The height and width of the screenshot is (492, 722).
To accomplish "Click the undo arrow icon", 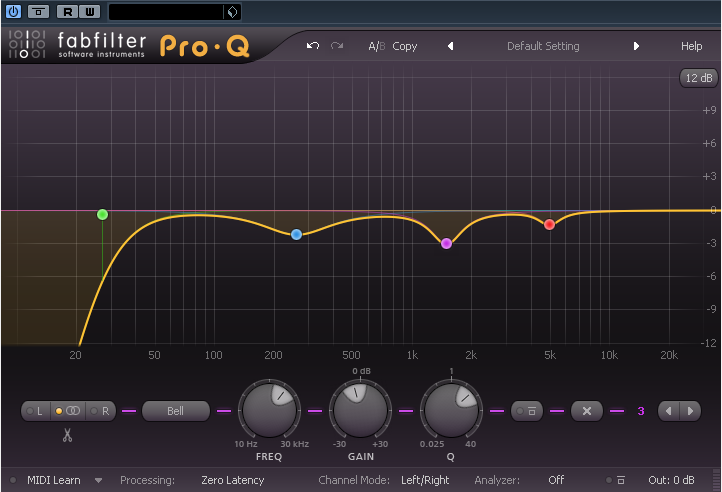I will [313, 46].
